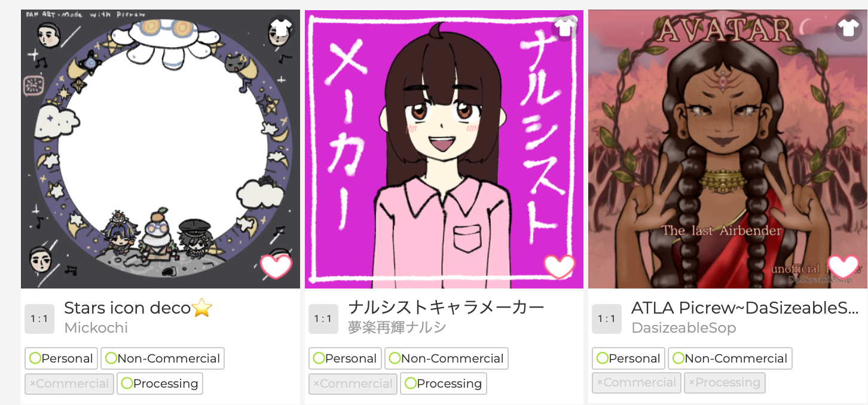This screenshot has width=868, height=405.
Task: Click the 1:1 badge beside ナルシストキャラメーカー
Action: tap(323, 318)
